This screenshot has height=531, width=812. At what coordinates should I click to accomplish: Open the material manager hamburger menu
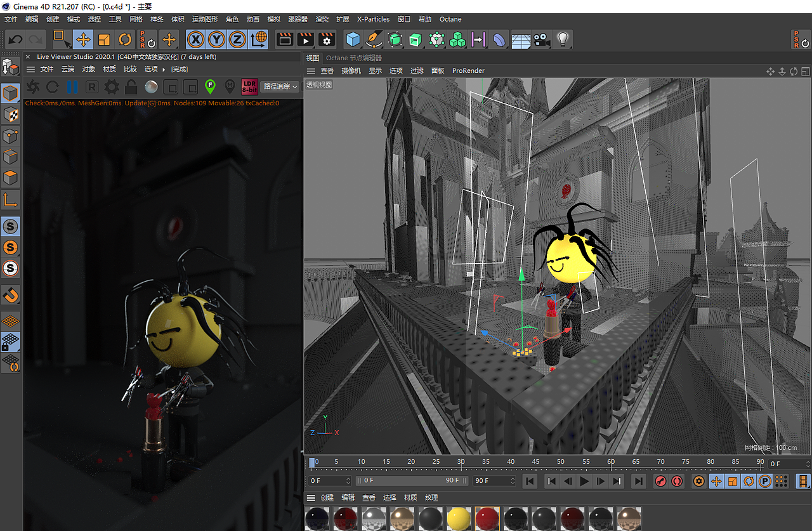coord(311,497)
